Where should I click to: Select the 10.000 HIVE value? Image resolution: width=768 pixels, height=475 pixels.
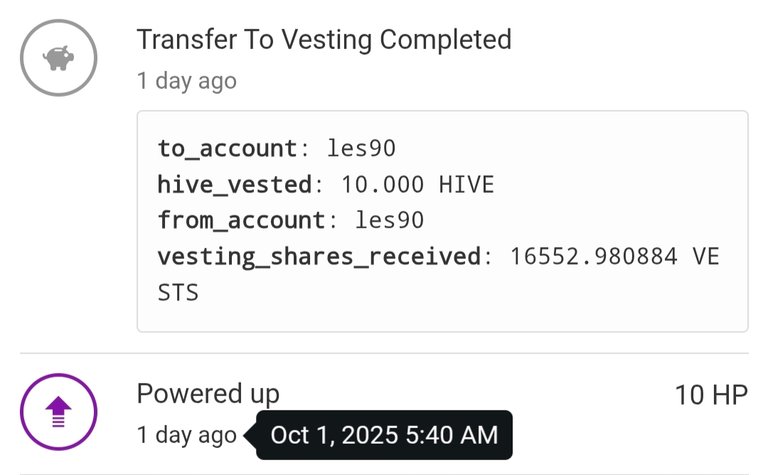[418, 185]
